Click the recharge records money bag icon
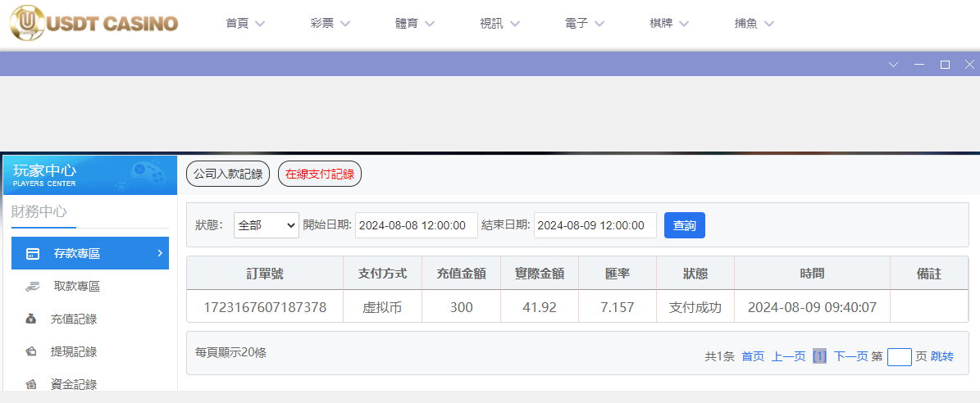The height and width of the screenshot is (403, 980). (31, 319)
